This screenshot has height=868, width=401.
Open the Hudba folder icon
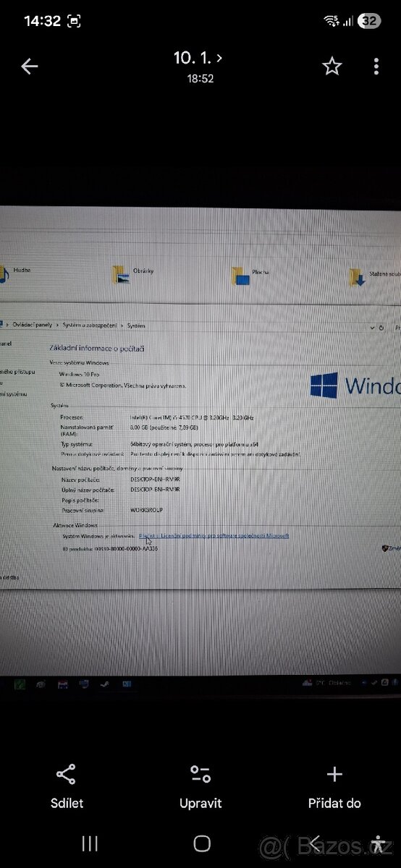3,275
